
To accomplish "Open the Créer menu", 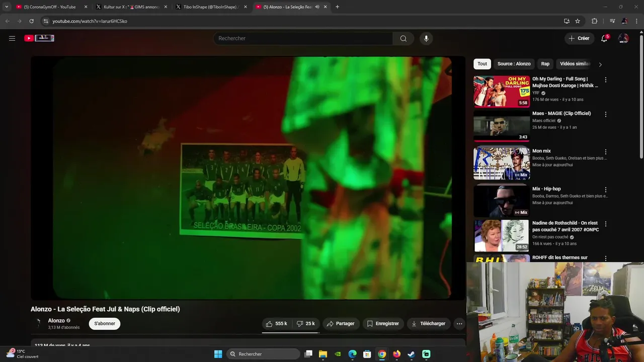I will [579, 38].
